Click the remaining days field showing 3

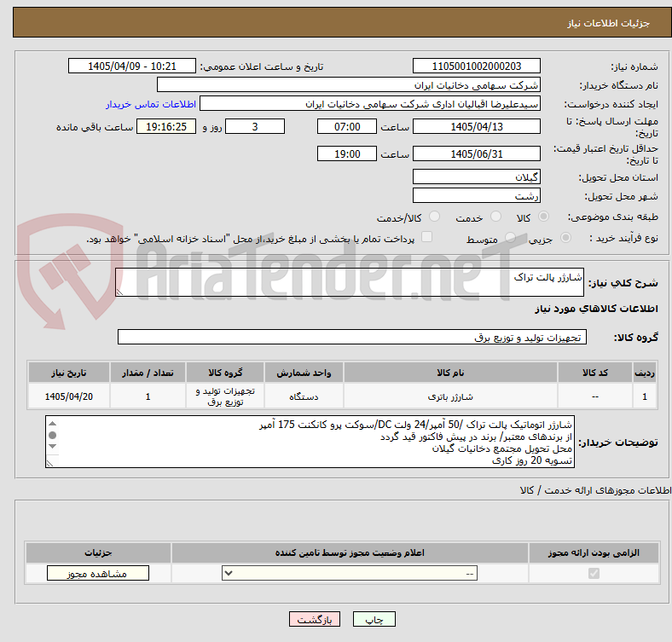point(255,126)
